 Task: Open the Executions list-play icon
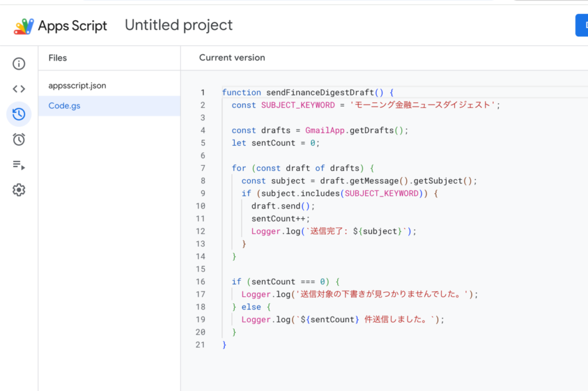19,165
